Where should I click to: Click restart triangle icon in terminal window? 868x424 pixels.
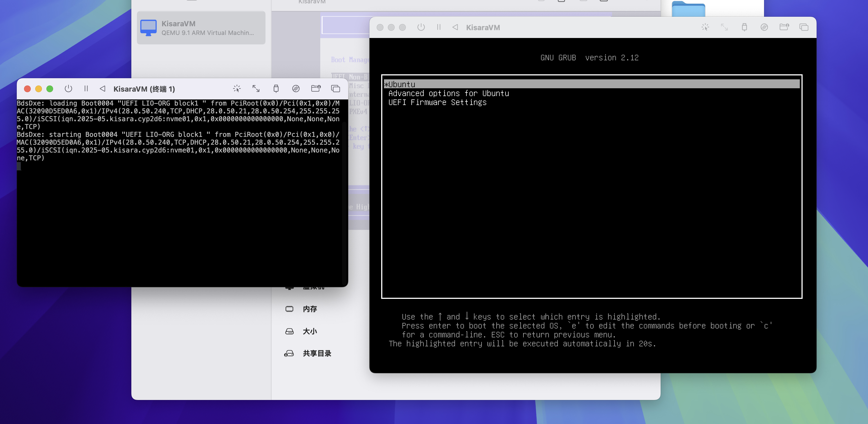[103, 89]
